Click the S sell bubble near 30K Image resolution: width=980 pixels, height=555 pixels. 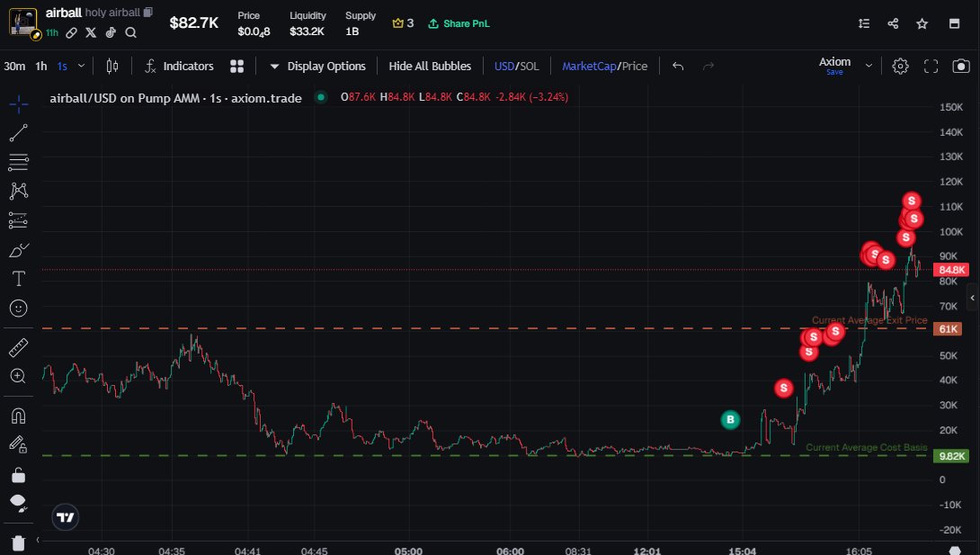(784, 388)
